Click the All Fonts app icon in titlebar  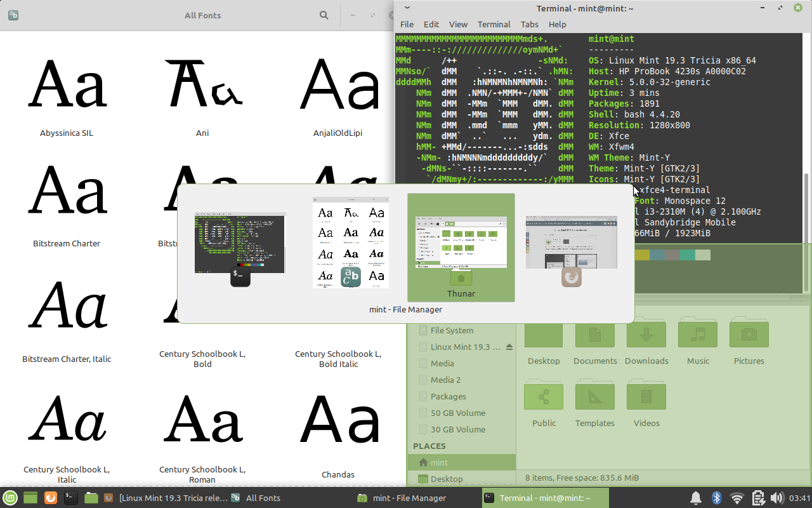(13, 15)
